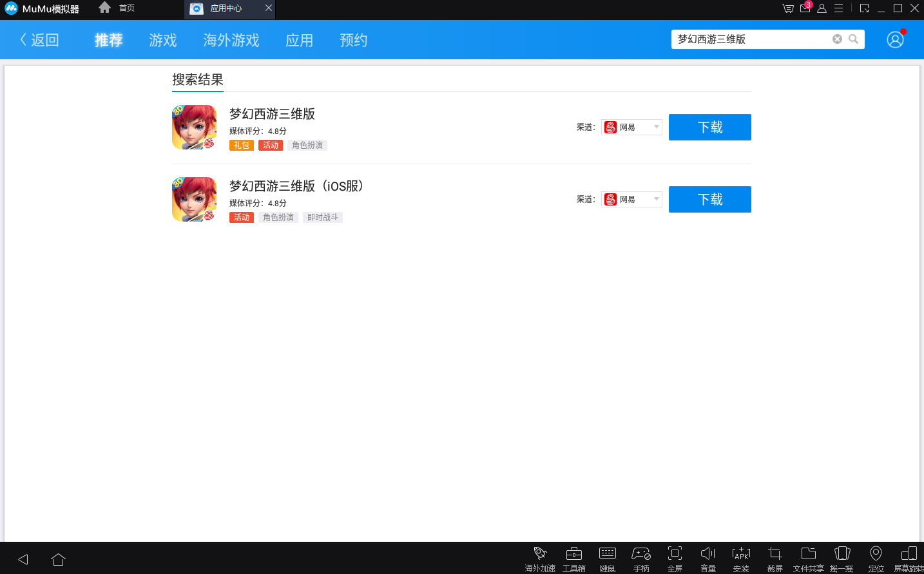Open 海外加速 overseas acceleration tool
The image size is (924, 574).
tap(540, 559)
